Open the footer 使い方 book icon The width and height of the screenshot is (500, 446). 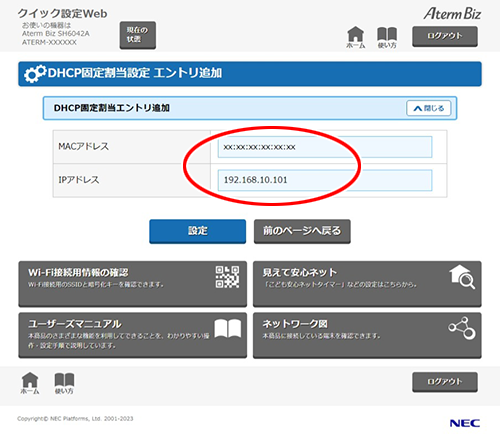64,383
